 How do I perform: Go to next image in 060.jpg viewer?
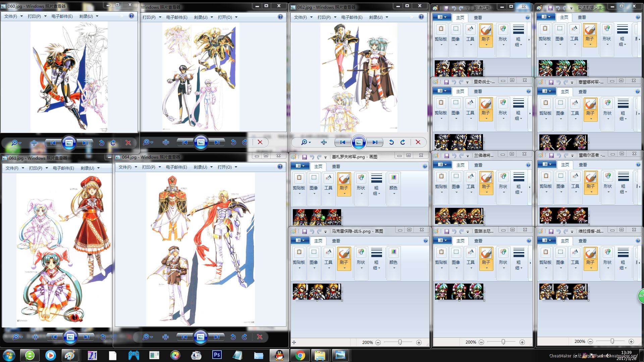coord(85,143)
